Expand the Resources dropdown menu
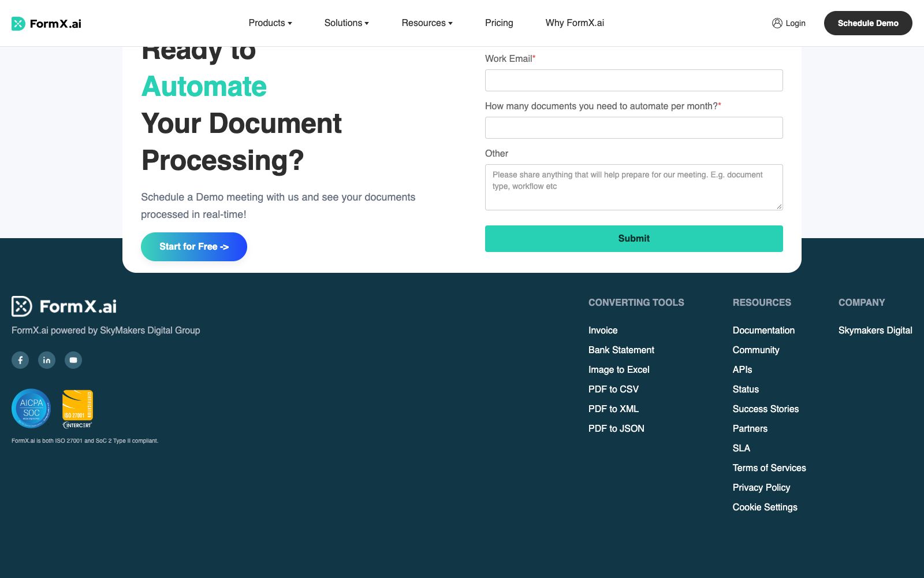 click(x=427, y=23)
